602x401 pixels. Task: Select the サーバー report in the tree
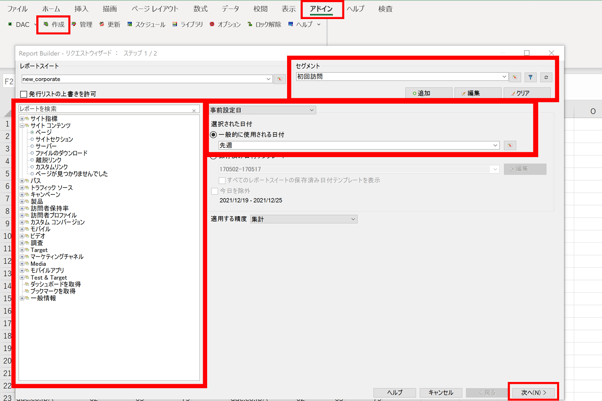pyautogui.click(x=46, y=146)
